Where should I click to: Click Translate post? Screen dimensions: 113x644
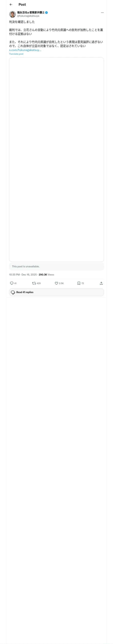click(x=16, y=54)
